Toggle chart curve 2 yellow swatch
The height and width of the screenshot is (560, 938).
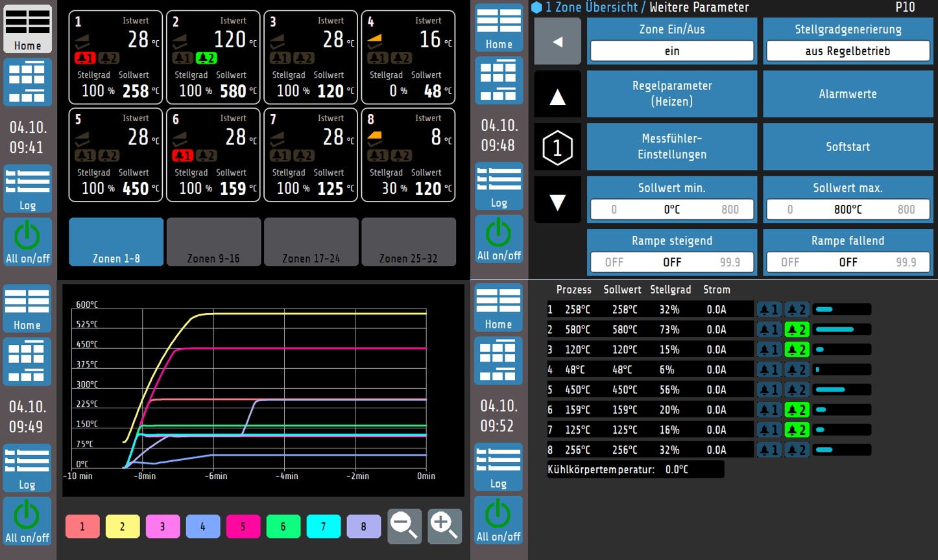pos(123,526)
